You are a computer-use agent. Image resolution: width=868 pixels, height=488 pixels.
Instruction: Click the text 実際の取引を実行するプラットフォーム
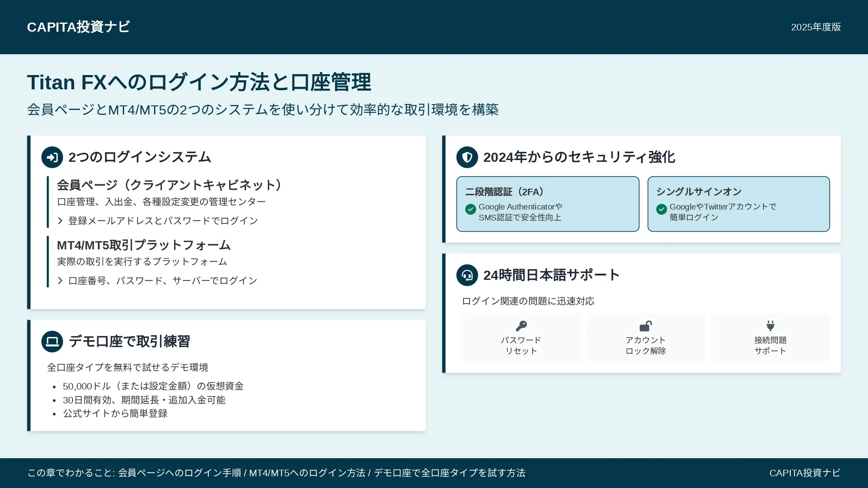pyautogui.click(x=142, y=262)
